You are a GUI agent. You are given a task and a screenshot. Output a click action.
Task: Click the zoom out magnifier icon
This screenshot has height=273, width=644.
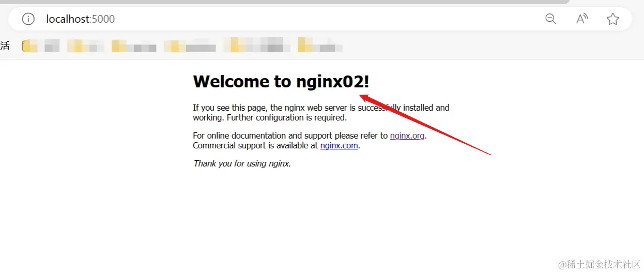click(551, 19)
